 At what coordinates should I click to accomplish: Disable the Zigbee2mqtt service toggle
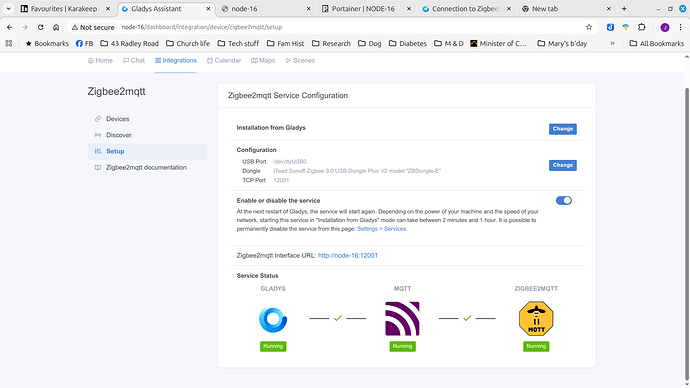pos(564,201)
